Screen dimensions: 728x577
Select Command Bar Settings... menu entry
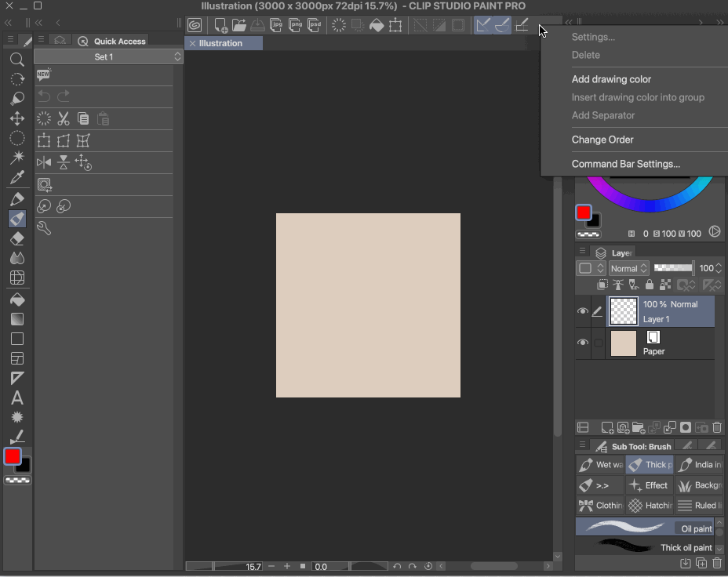click(x=625, y=164)
